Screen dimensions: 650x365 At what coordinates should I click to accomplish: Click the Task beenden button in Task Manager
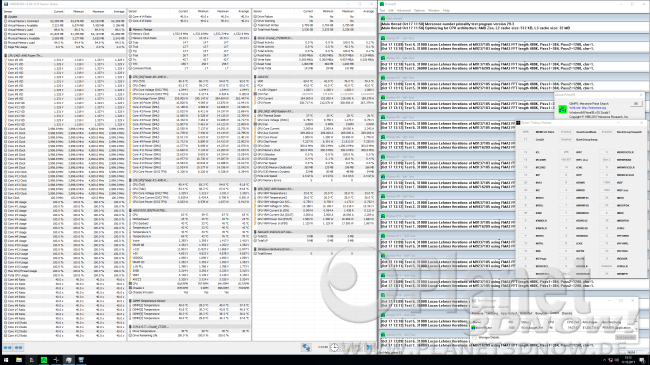pos(625,337)
